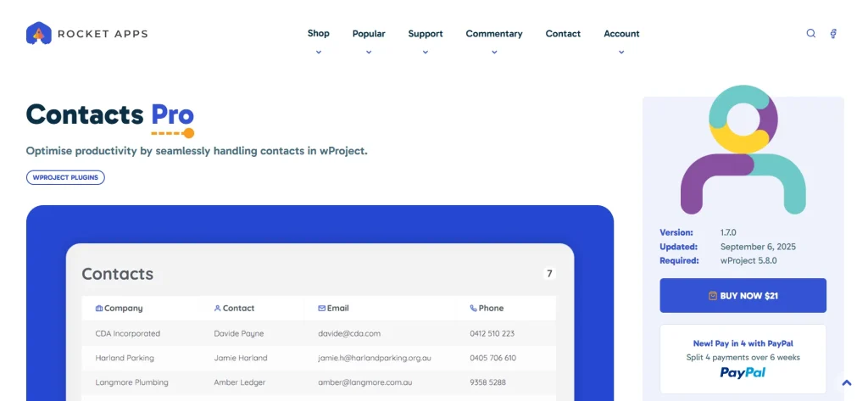Image resolution: width=868 pixels, height=401 pixels.
Task: Click updated date September 6, 2025
Action: [758, 247]
